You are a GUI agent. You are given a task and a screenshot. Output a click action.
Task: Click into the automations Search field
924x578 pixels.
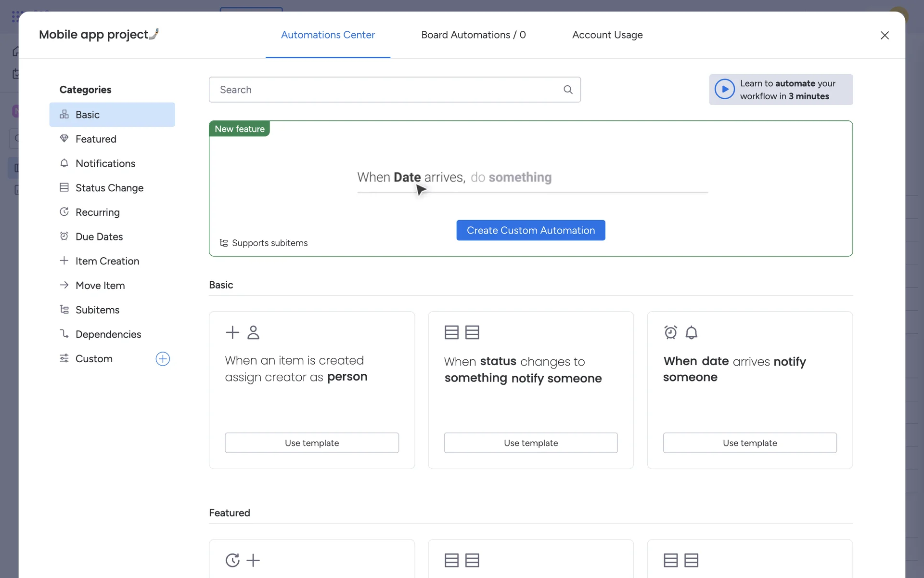click(385, 90)
